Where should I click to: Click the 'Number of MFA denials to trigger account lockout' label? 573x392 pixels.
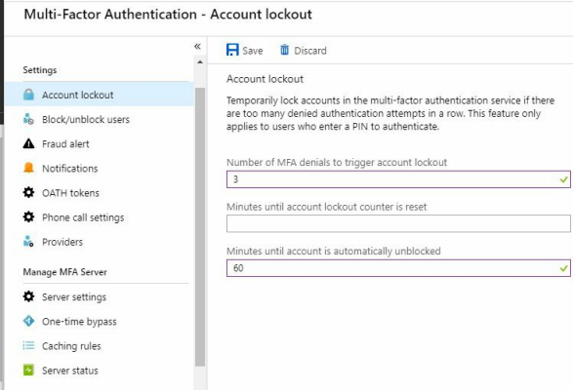tap(337, 162)
